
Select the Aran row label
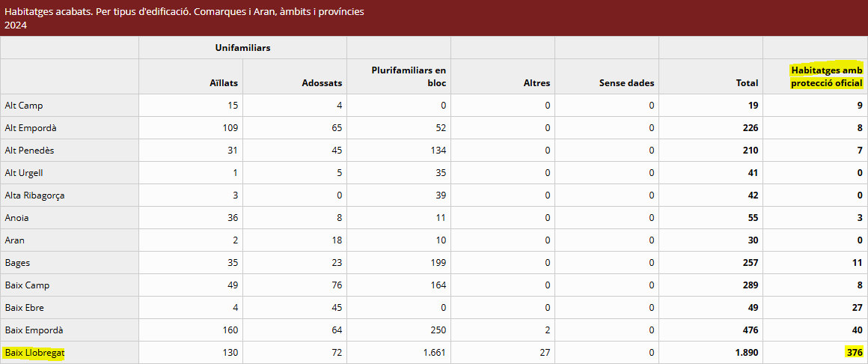pos(15,240)
